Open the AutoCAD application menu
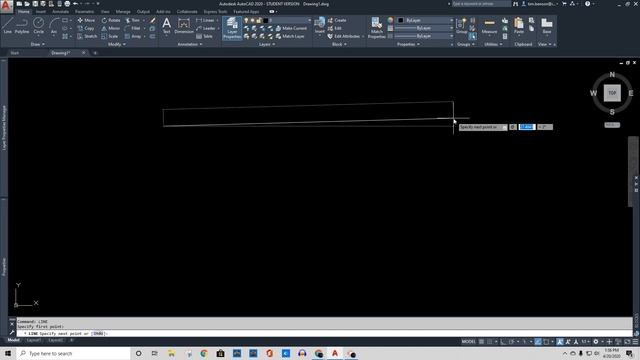The width and height of the screenshot is (640, 360). (6, 6)
